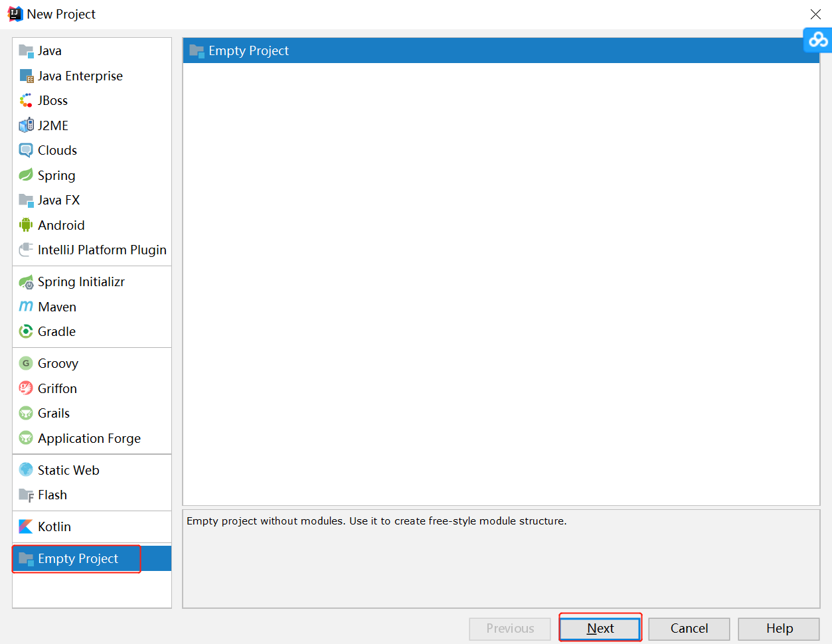
Task: Click the Flash folder icon
Action: point(26,495)
